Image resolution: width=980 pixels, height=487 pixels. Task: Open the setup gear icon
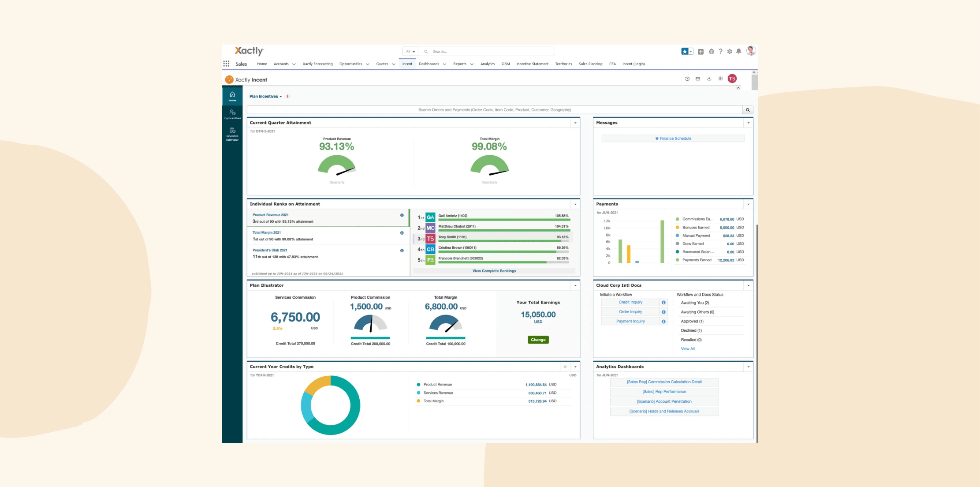[x=730, y=52]
